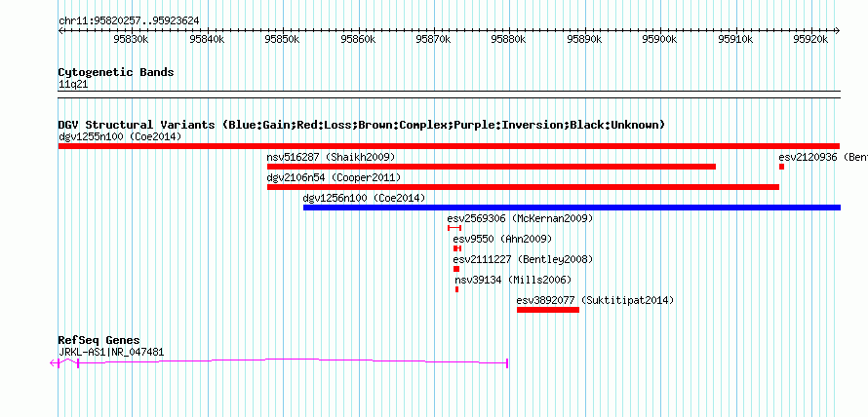Click the DGV Structural Variants track title
Screen dimensions: 868x417
tap(362, 125)
